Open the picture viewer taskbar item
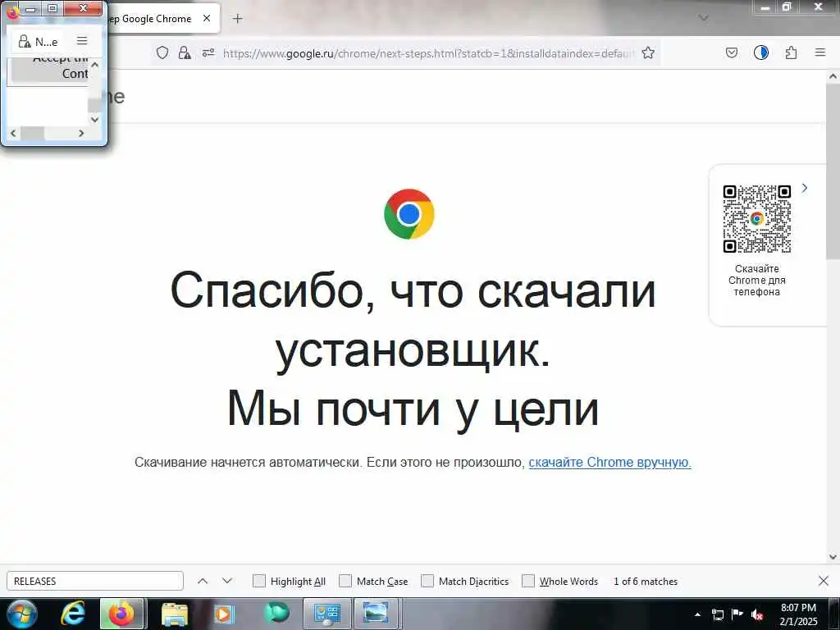The image size is (840, 630). (376, 614)
